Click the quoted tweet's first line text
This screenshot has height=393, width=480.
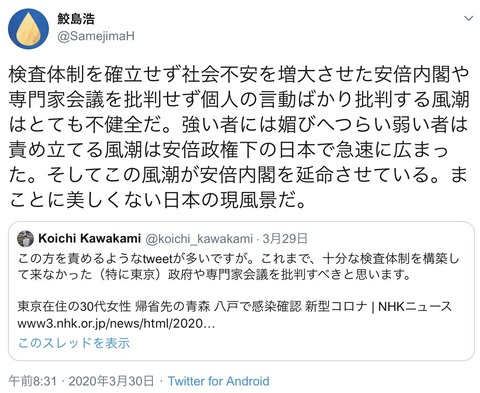238,259
